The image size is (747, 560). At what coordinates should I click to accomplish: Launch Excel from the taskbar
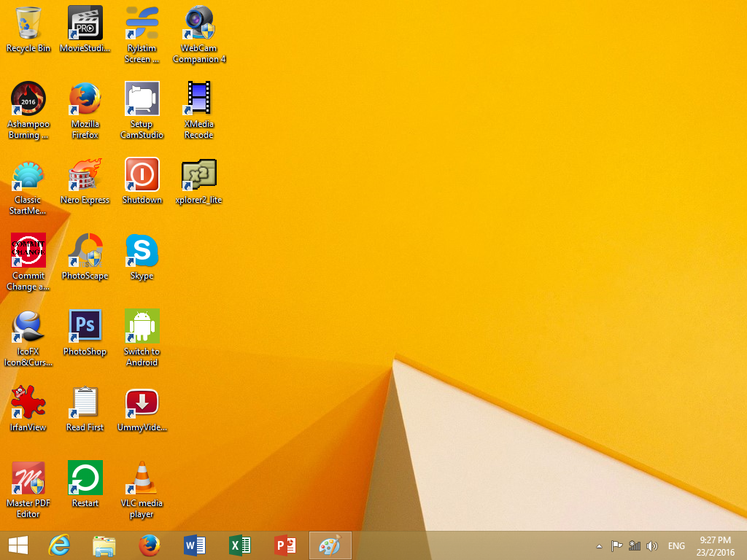tap(240, 545)
